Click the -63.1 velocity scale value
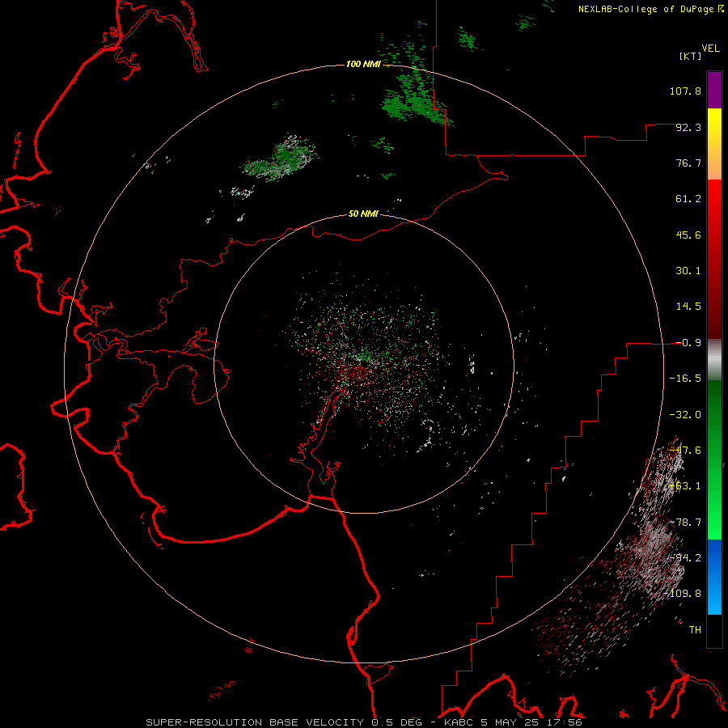This screenshot has height=728, width=728. pos(685,486)
